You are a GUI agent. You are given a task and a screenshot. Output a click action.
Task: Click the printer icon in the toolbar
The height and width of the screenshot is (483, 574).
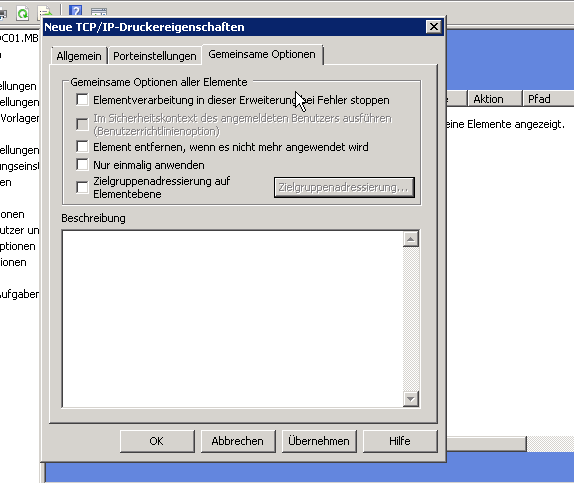coord(3,14)
